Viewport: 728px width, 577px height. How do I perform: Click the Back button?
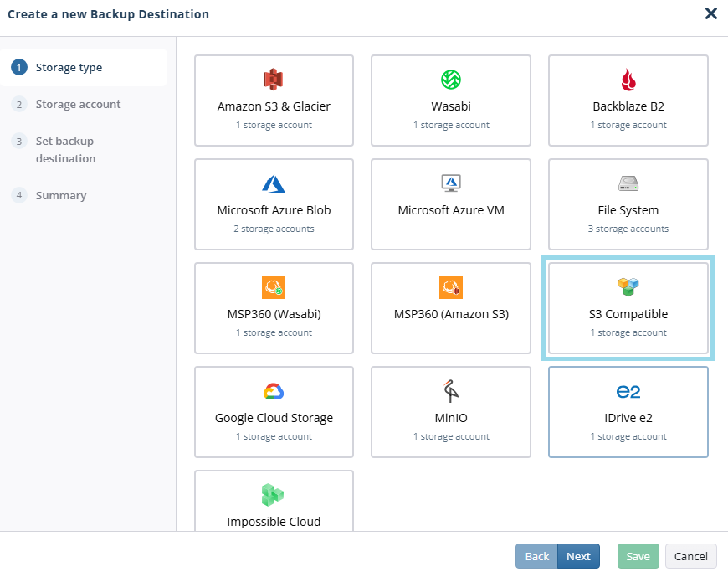pyautogui.click(x=536, y=556)
